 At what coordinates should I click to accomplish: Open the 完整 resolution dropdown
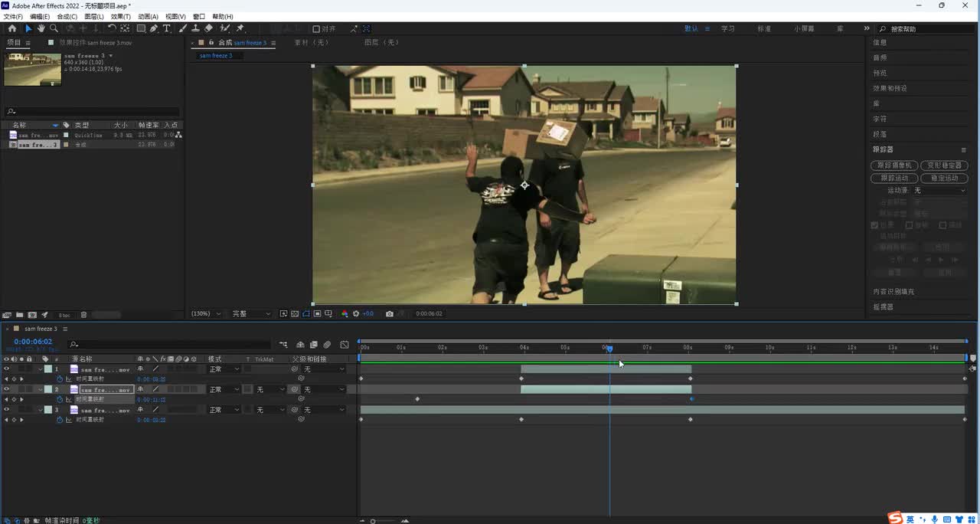tap(251, 313)
